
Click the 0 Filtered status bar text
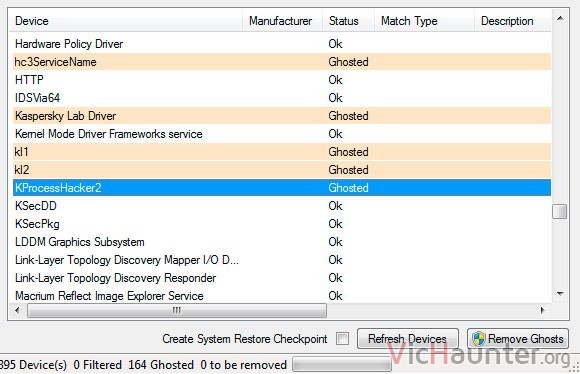[97, 365]
